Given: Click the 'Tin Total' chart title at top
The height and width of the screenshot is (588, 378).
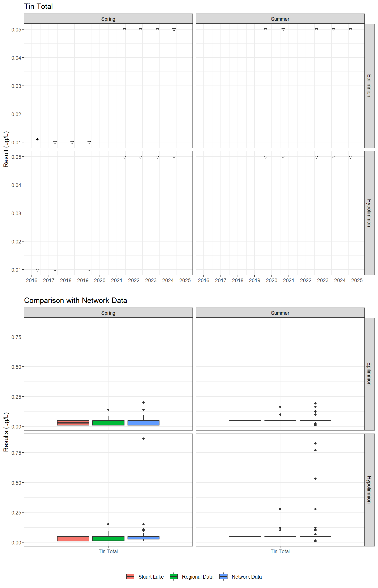Looking at the screenshot, I should click(x=38, y=6).
